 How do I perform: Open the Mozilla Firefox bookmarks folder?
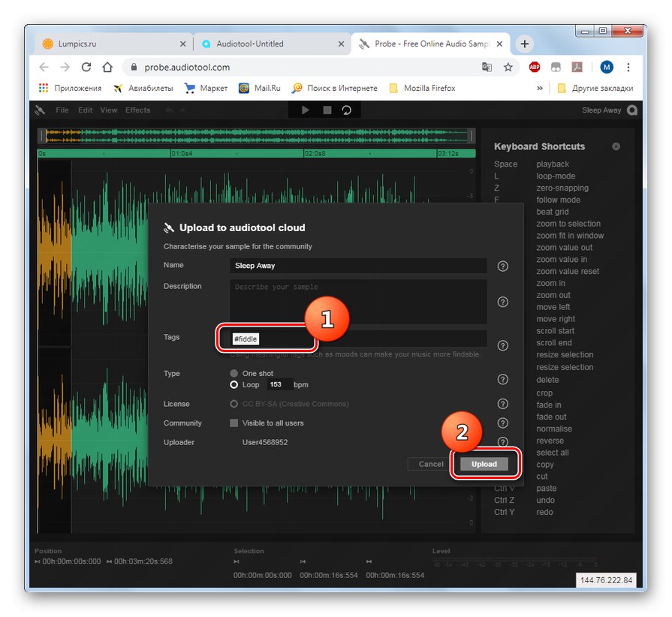[422, 88]
